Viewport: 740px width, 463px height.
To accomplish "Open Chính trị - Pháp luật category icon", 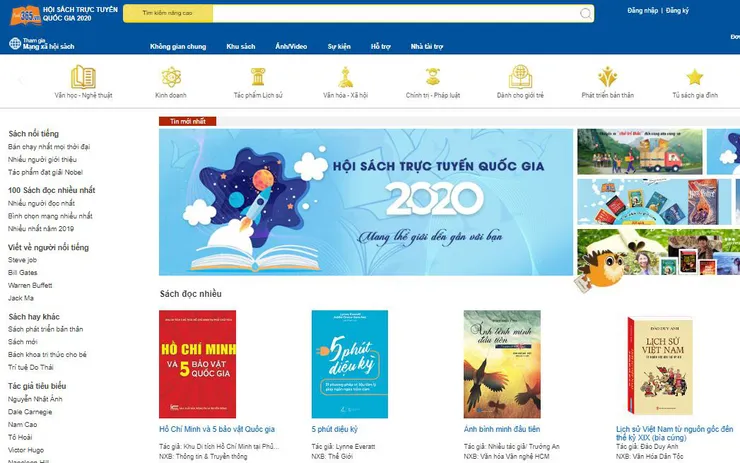I will (433, 77).
